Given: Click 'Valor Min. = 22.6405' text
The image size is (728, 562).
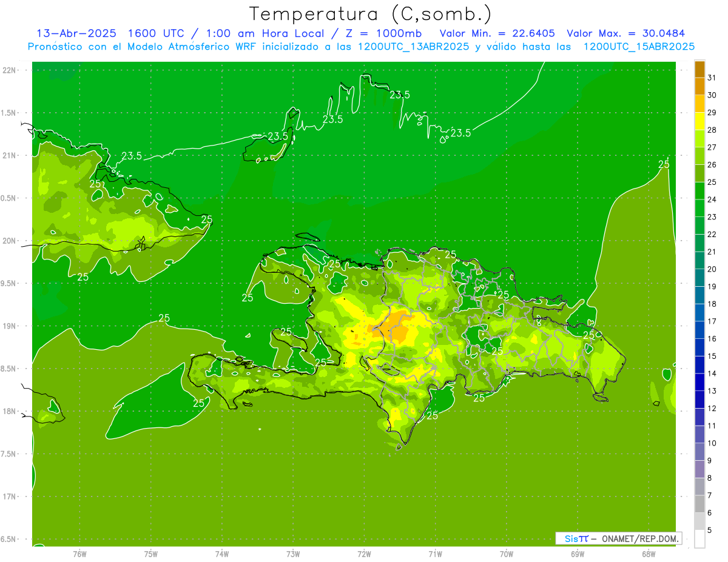Looking at the screenshot, I should coord(497,33).
